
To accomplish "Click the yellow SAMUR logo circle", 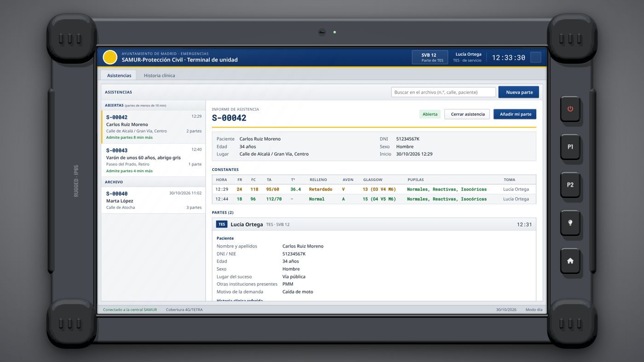I will click(110, 57).
